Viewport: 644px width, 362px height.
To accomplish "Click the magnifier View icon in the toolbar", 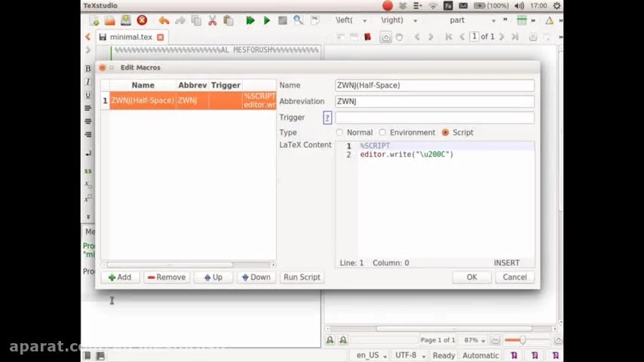I will (298, 20).
